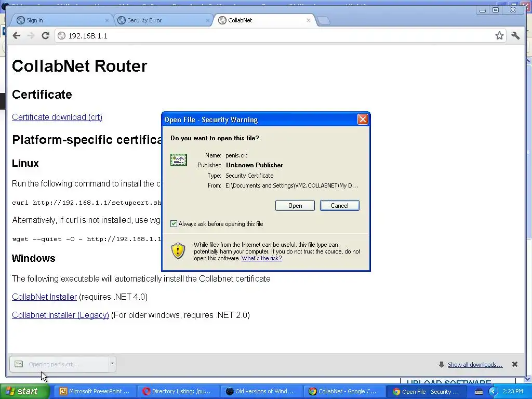Click the Security Certificate type value
Screen dimensions: 532x399
coord(249,176)
